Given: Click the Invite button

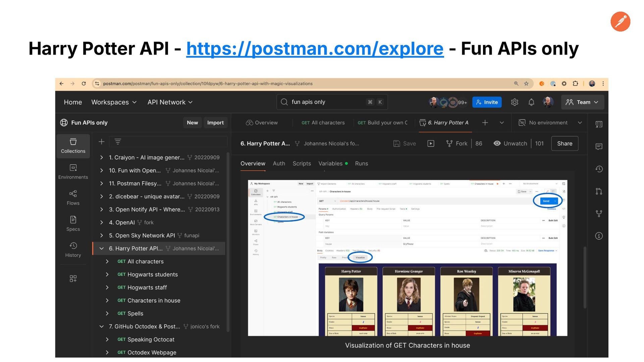Looking at the screenshot, I should [487, 102].
